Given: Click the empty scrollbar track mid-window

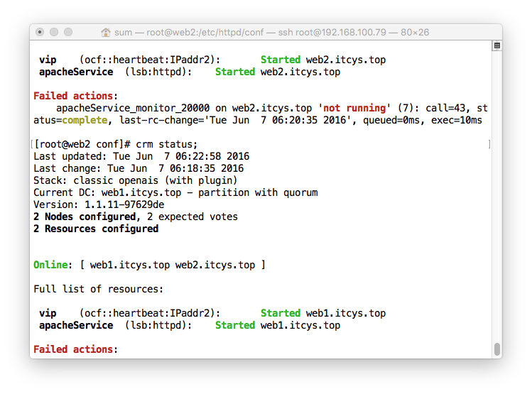Looking at the screenshot, I should pos(497,196).
